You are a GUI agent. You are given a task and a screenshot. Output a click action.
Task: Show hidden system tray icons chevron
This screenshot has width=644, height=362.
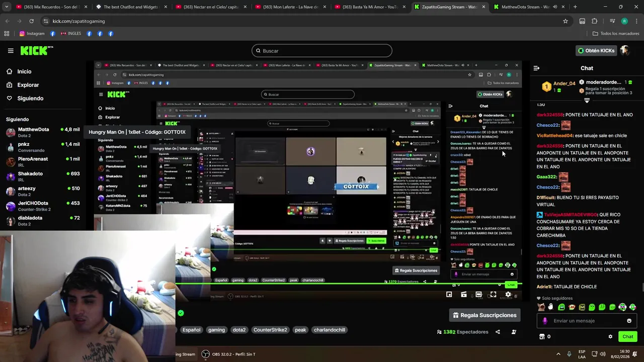558,354
